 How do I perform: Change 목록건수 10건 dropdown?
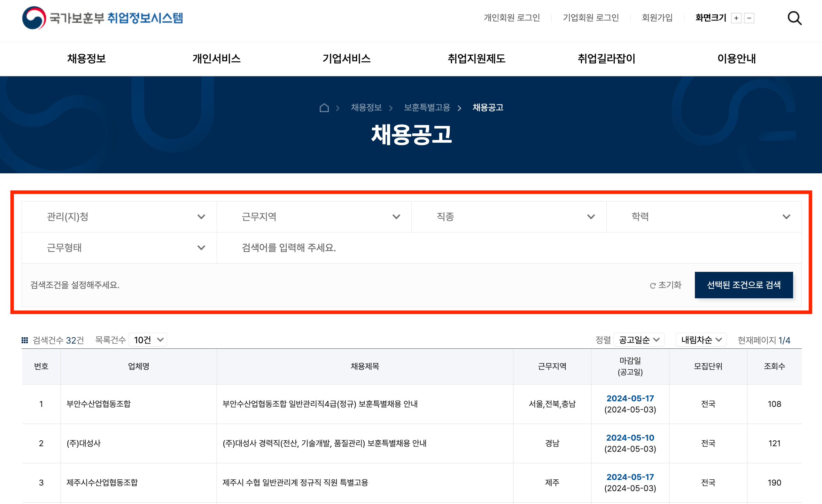(148, 340)
